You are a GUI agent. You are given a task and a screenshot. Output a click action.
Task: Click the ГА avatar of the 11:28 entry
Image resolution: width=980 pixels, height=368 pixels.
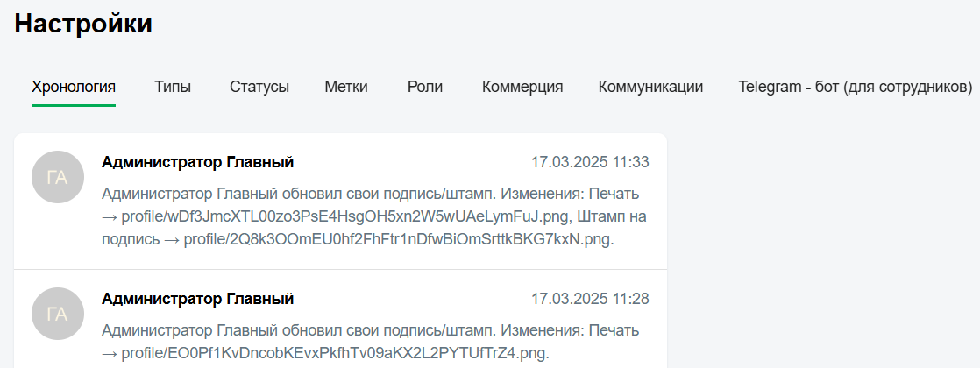[57, 314]
